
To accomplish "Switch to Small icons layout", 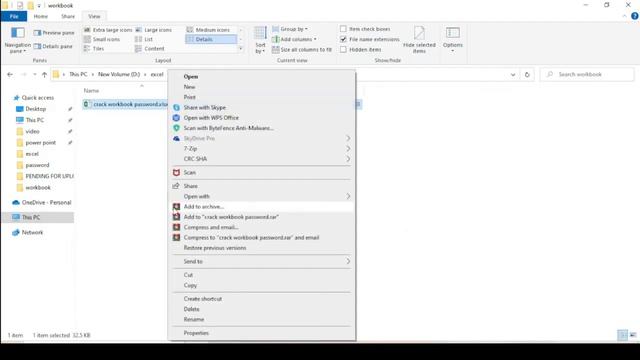I will (x=102, y=39).
